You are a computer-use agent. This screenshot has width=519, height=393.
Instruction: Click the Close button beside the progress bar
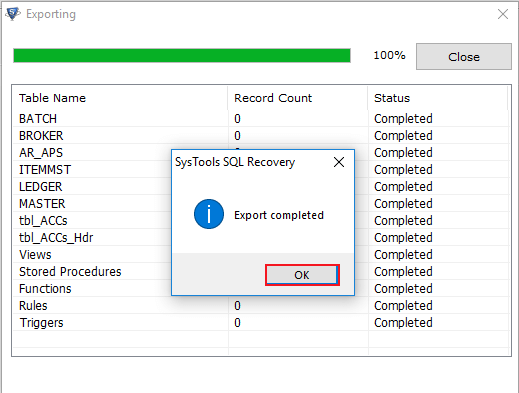[x=464, y=57]
